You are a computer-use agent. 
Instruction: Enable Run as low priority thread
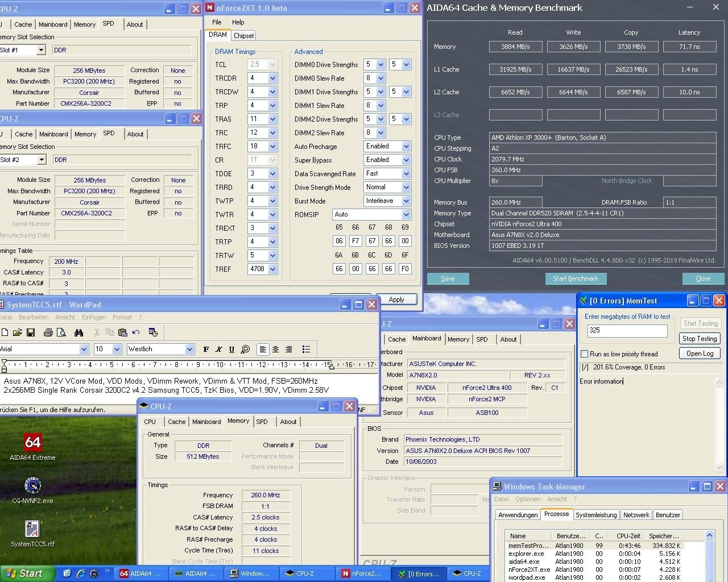(584, 354)
